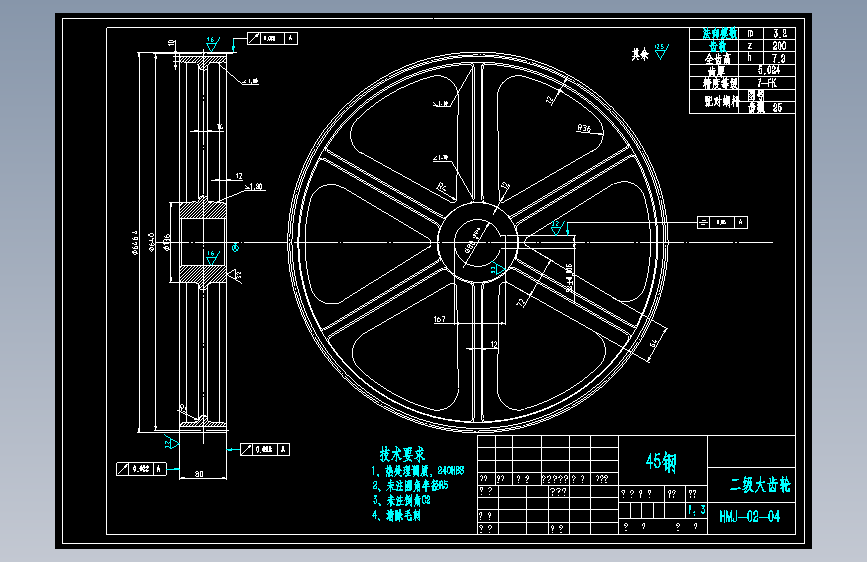Click the 167 dimension near the hub
867x562 pixels.
[439, 319]
